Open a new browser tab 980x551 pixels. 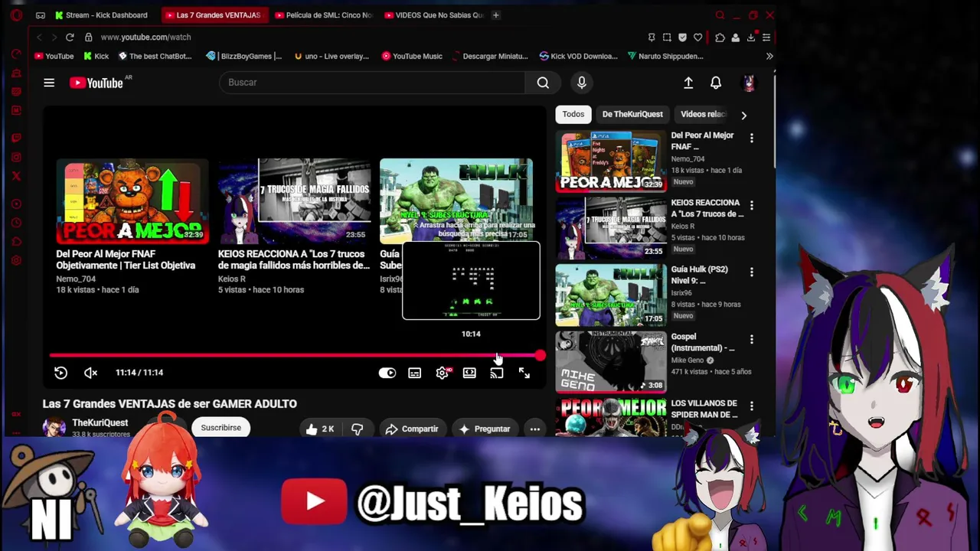coord(496,15)
